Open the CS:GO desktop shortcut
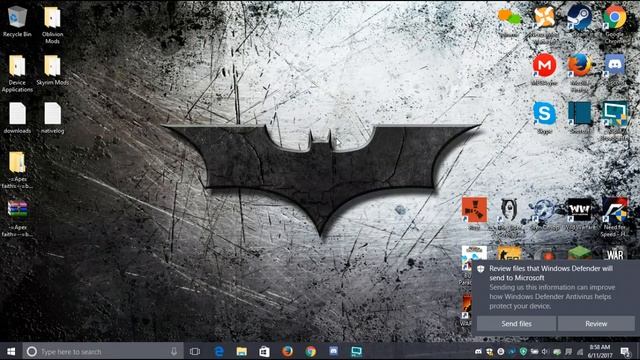 click(x=509, y=253)
